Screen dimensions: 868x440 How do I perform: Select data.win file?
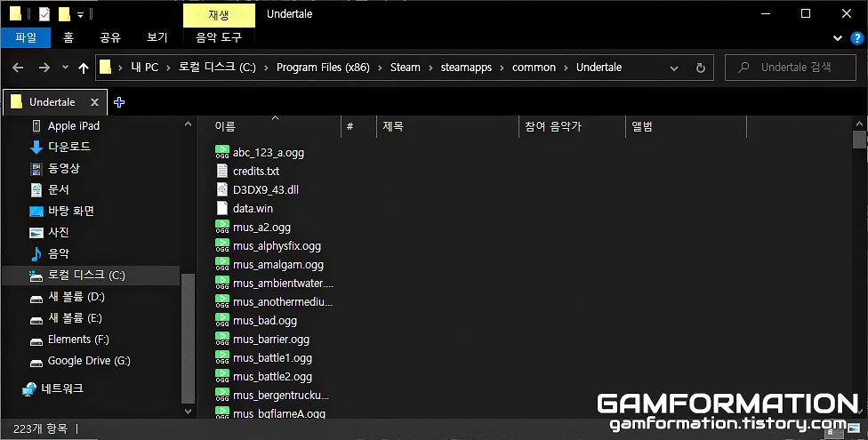point(253,209)
